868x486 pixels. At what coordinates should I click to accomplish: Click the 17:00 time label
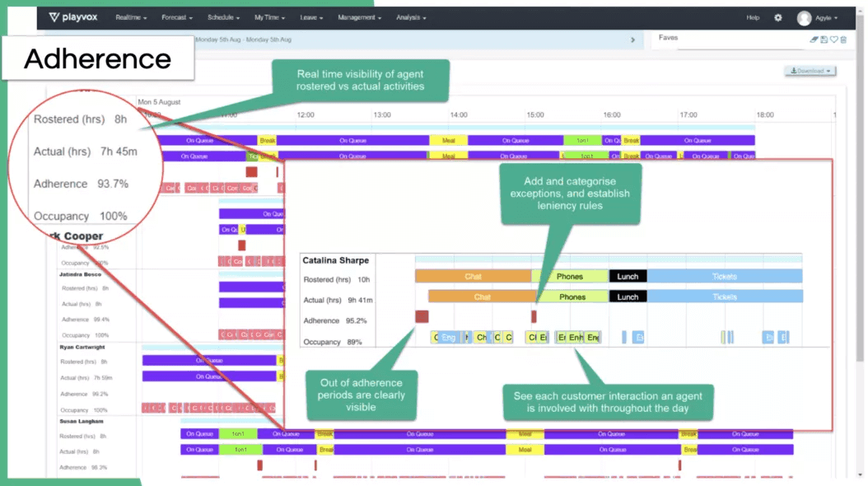point(688,115)
